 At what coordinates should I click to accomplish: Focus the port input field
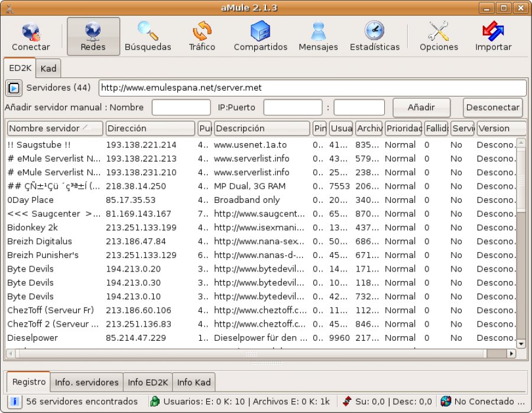tap(359, 107)
